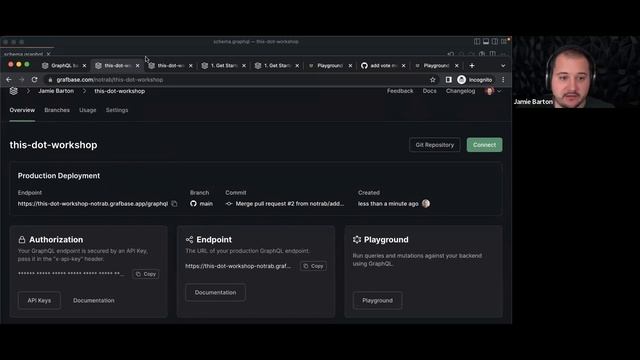Click the share icon on Endpoint card
Screen dimensions: 640x360
[x=189, y=240]
